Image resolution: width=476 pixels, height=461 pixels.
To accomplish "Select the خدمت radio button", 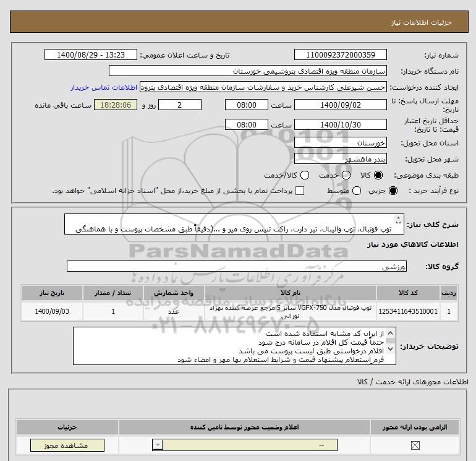I will click(346, 175).
